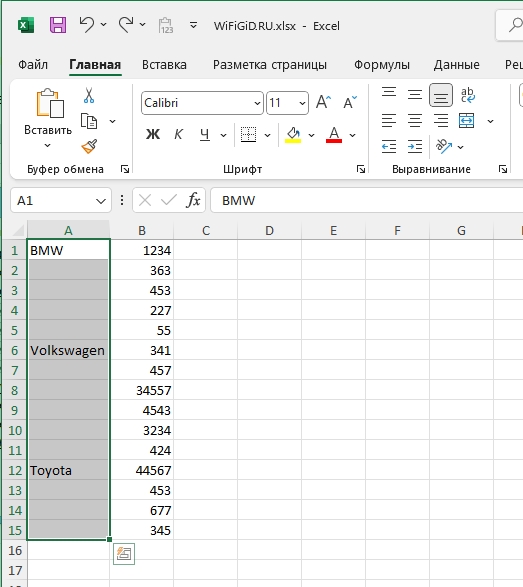Toggle underline Ч formatting
The height and width of the screenshot is (587, 523).
click(204, 134)
